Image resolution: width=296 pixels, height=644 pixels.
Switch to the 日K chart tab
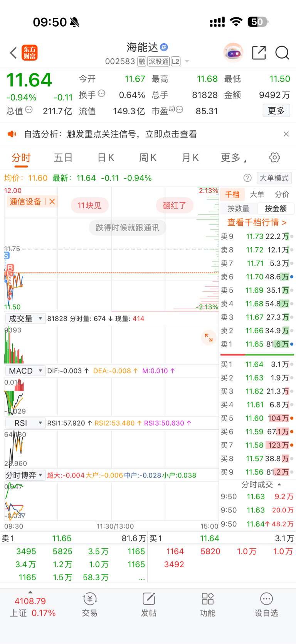pos(106,158)
